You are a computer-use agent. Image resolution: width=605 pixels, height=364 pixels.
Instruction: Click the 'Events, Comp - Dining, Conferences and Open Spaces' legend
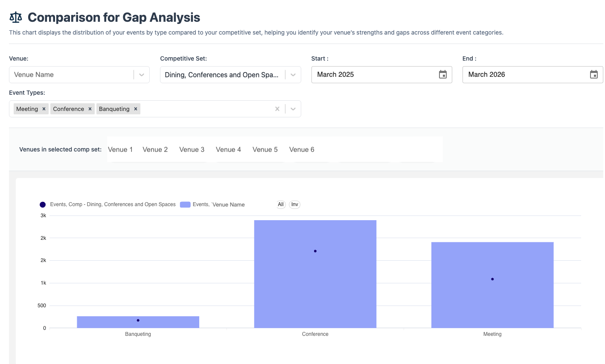(113, 204)
